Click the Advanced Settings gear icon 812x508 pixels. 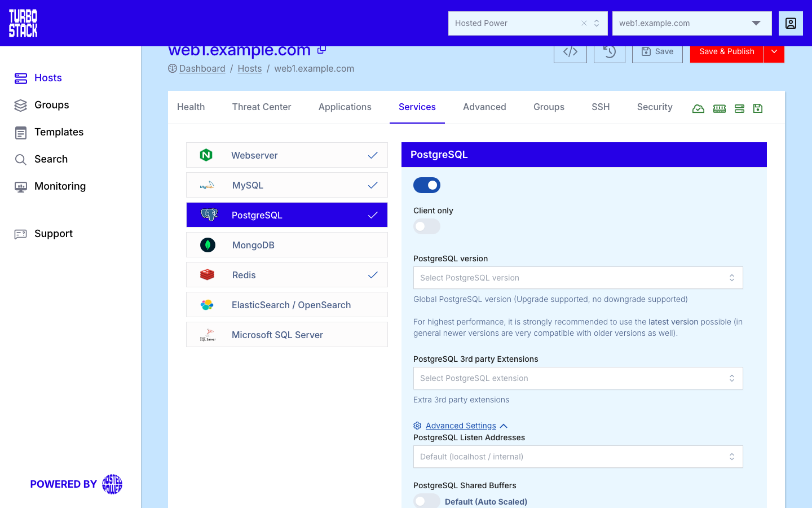(x=417, y=426)
